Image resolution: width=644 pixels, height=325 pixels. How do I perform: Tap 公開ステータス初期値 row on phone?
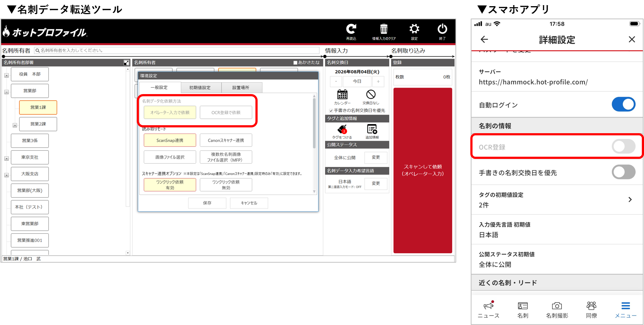[x=557, y=259]
